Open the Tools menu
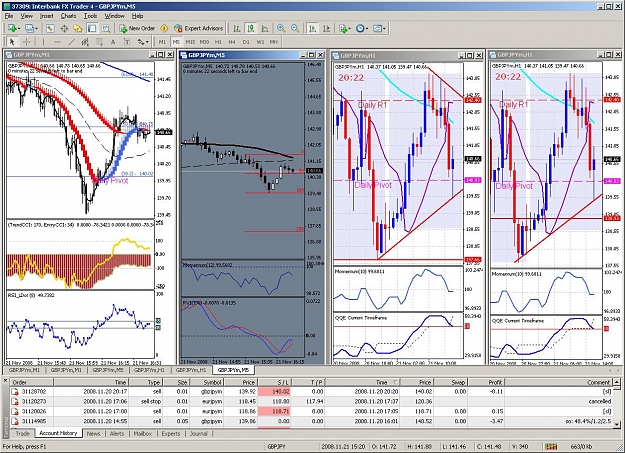Screen dimensions: 625x453 coord(90,16)
